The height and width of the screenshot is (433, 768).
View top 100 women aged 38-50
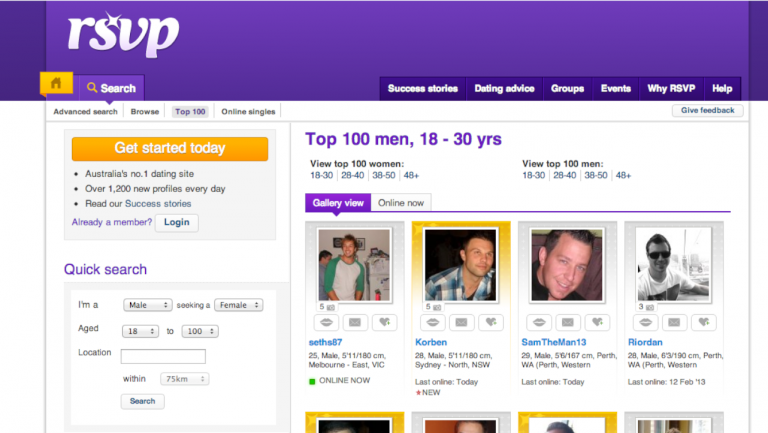pyautogui.click(x=384, y=175)
